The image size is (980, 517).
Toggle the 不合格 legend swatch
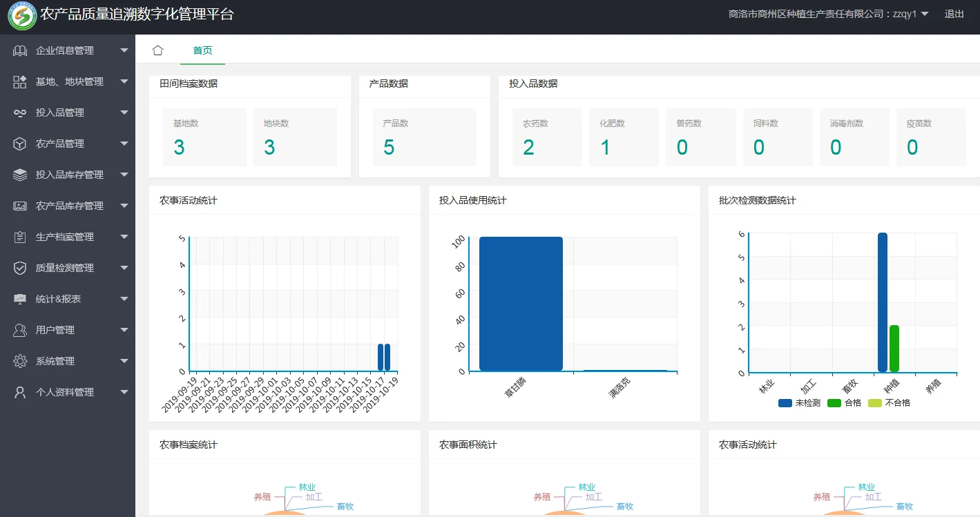pos(875,403)
